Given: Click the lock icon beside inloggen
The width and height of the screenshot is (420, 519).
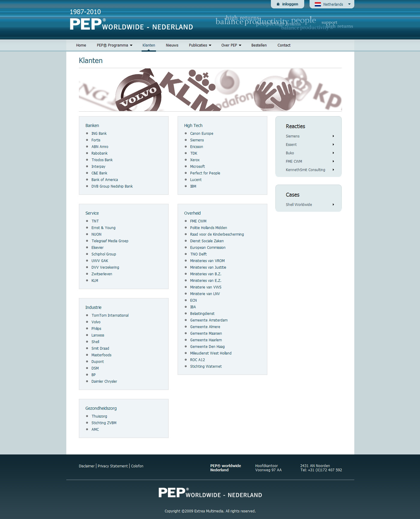Looking at the screenshot, I should pyautogui.click(x=278, y=4).
